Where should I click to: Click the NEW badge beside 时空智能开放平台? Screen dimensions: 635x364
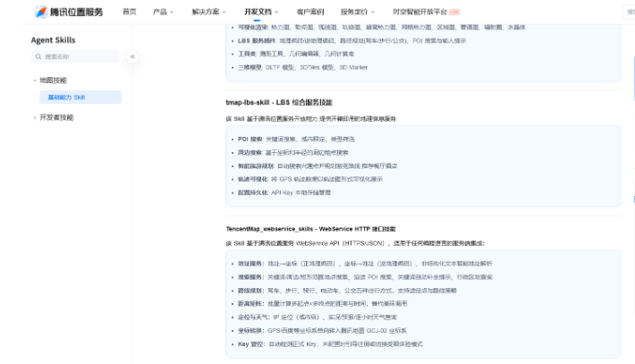click(454, 13)
